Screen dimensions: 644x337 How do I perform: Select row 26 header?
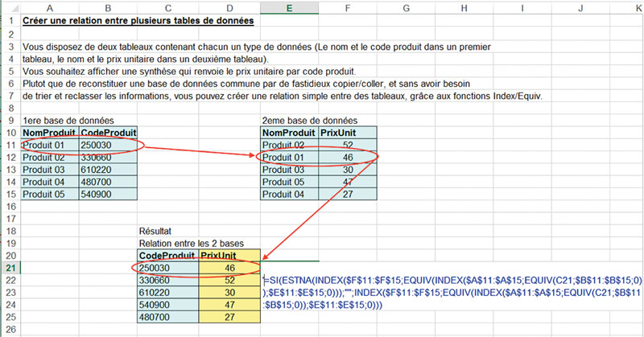pyautogui.click(x=10, y=329)
